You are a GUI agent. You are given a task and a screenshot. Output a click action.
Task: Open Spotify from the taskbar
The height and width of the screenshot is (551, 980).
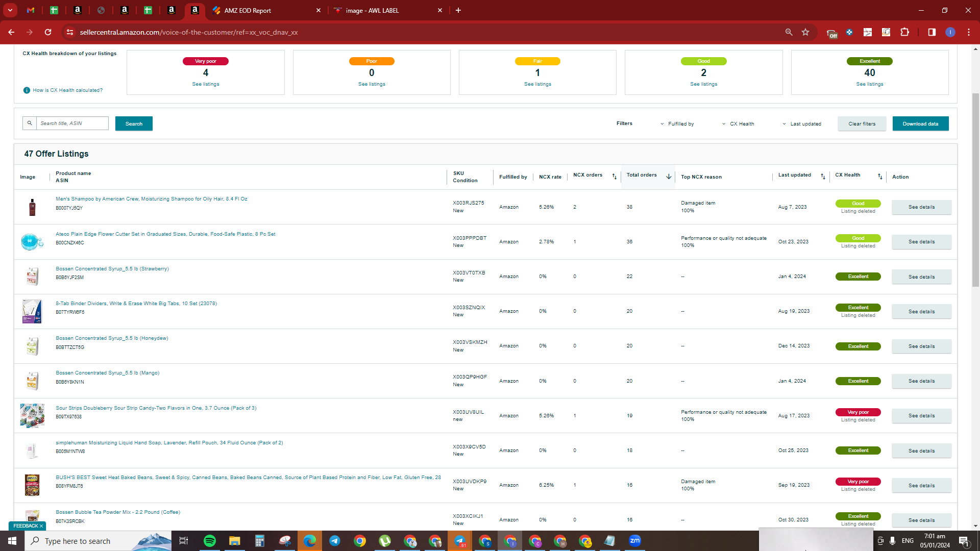coord(209,541)
